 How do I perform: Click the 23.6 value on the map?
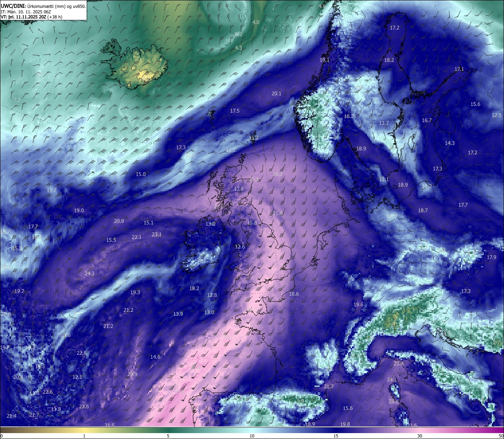tap(84, 406)
